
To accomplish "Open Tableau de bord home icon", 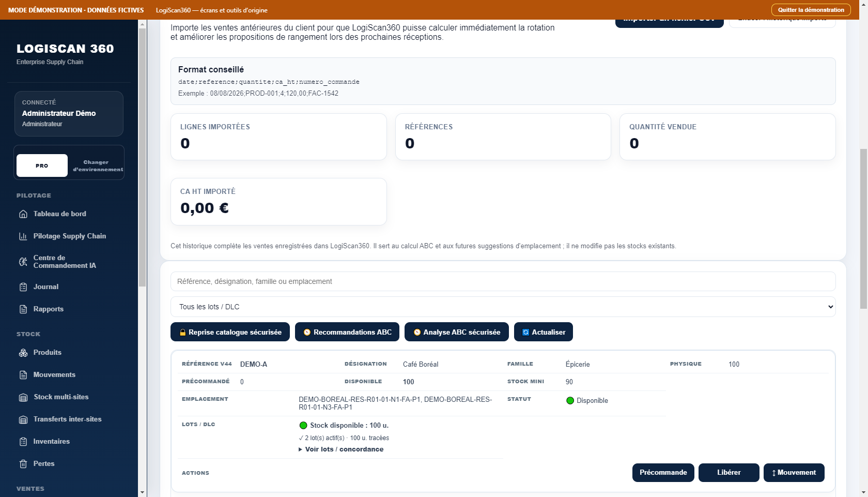I will pos(23,214).
